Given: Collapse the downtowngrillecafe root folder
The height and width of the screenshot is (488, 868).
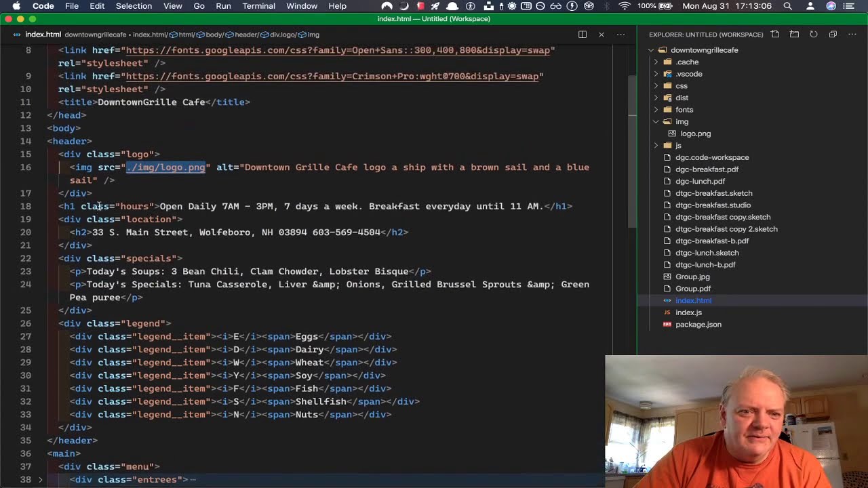Looking at the screenshot, I should click(651, 50).
